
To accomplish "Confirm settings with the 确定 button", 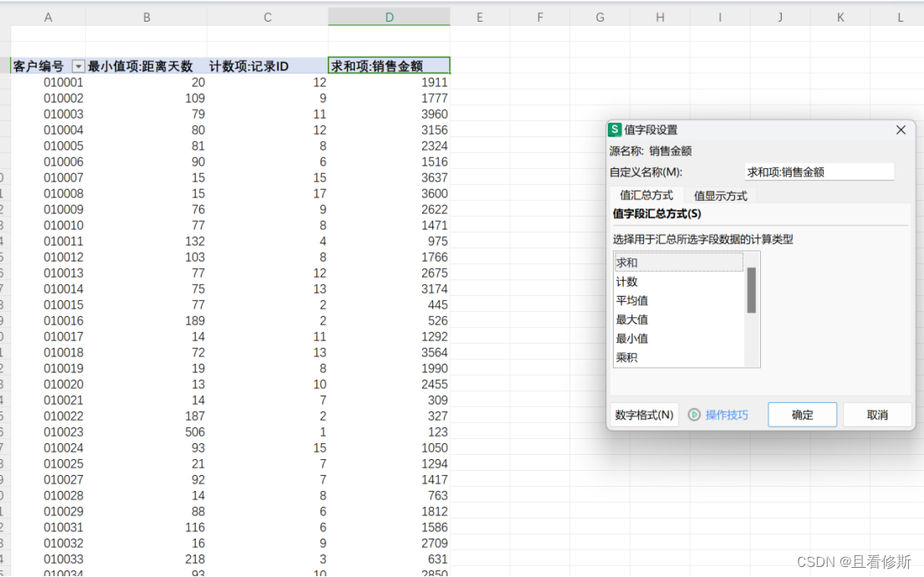I will pyautogui.click(x=802, y=414).
